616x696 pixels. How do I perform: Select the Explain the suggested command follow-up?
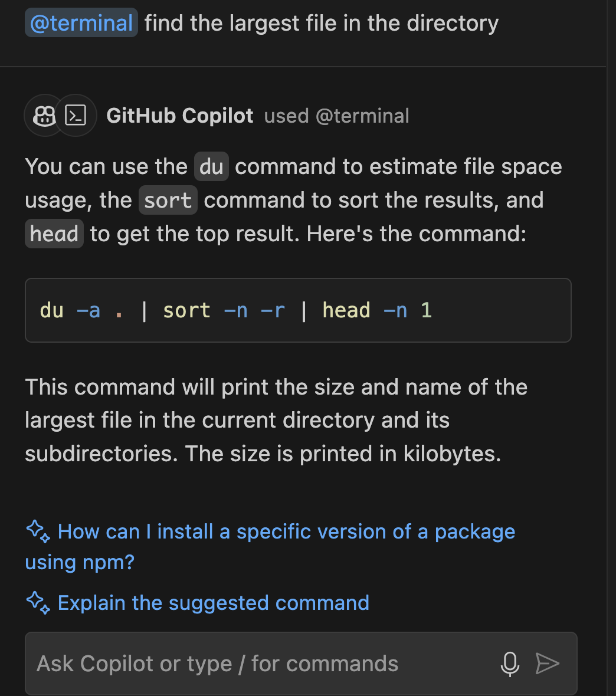point(213,603)
